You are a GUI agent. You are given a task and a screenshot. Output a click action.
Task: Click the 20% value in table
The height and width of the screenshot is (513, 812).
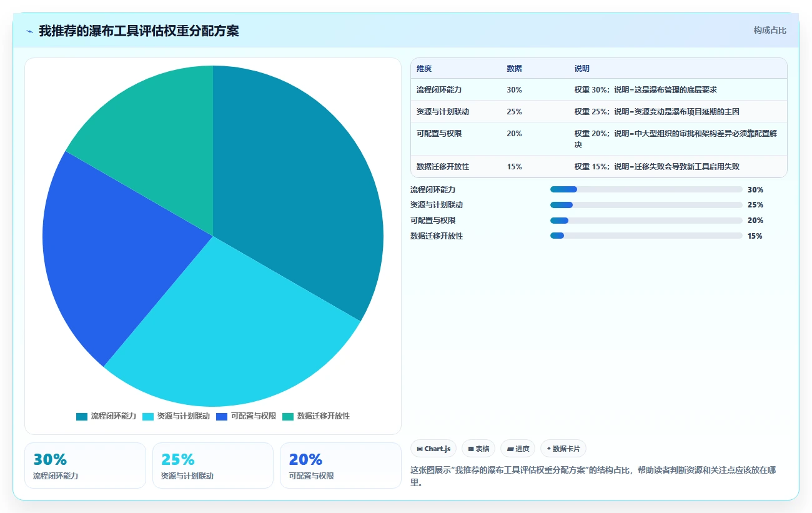click(514, 134)
